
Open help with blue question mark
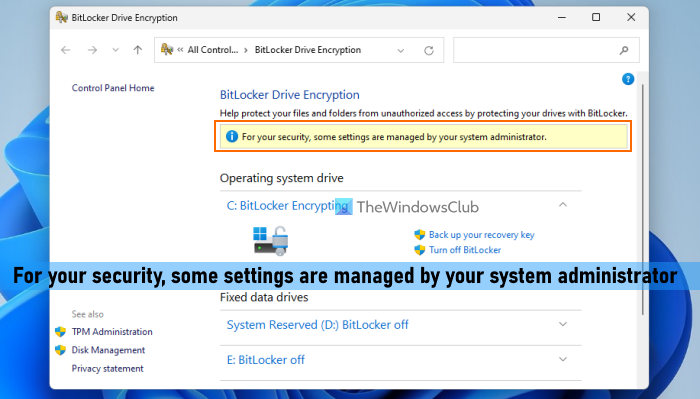[628, 79]
